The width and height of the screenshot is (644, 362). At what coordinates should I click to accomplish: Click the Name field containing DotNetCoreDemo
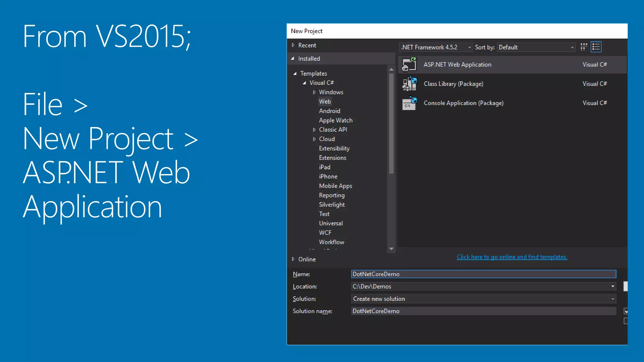(483, 274)
